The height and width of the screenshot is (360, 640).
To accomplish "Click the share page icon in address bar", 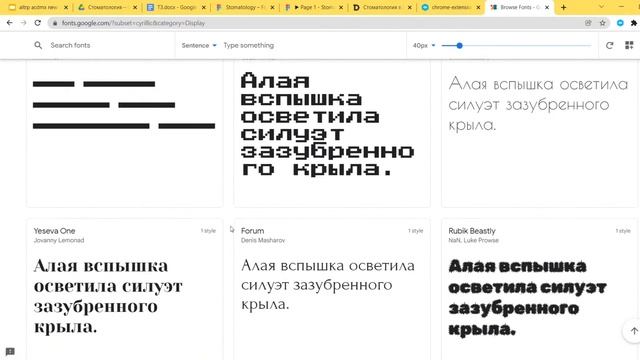I will (x=588, y=23).
